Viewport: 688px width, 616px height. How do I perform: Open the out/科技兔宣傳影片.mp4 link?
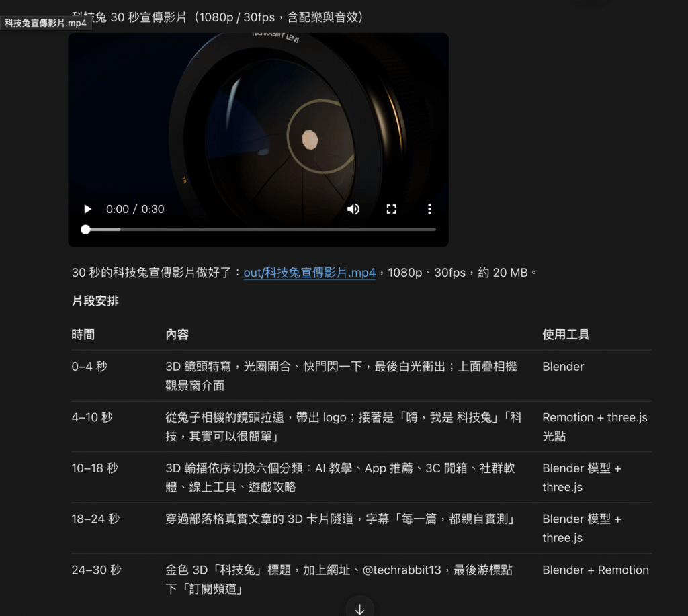point(309,273)
